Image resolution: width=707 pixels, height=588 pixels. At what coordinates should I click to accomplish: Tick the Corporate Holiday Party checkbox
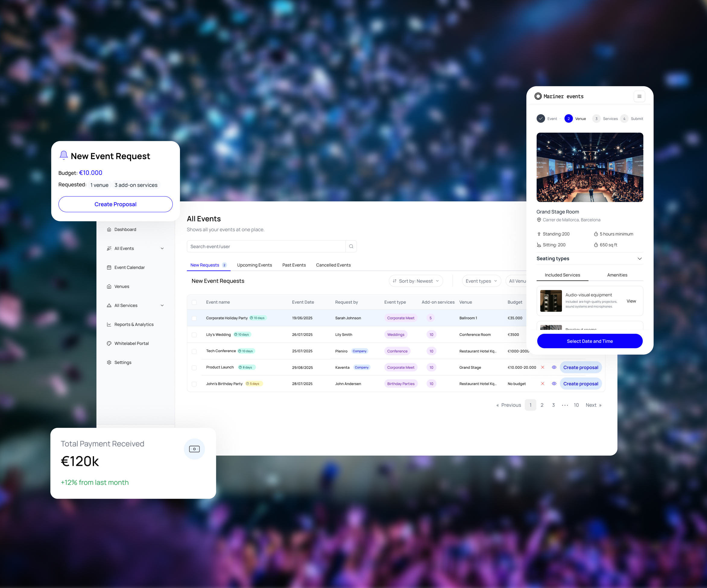[194, 318]
